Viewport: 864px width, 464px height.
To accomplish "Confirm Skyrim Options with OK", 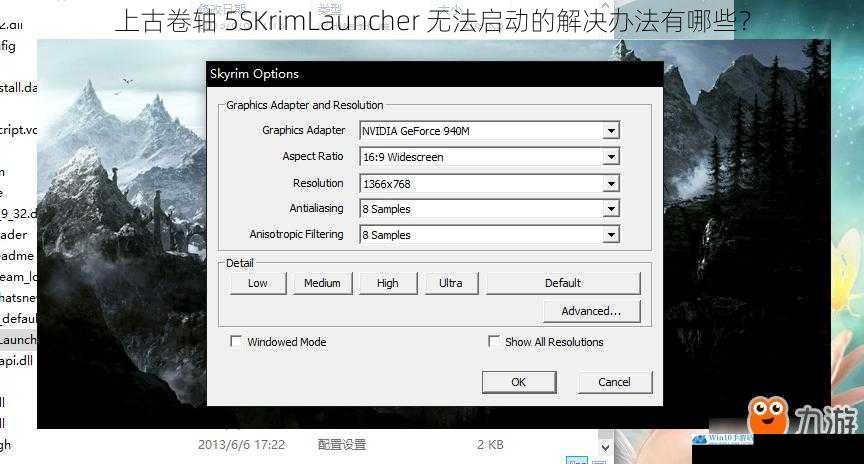I will tap(519, 382).
